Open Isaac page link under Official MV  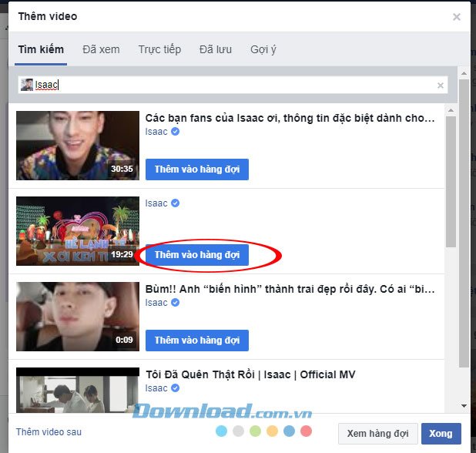156,388
